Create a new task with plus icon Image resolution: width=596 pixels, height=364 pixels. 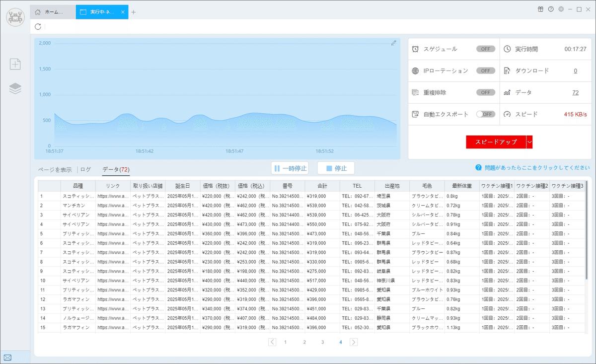point(15,64)
